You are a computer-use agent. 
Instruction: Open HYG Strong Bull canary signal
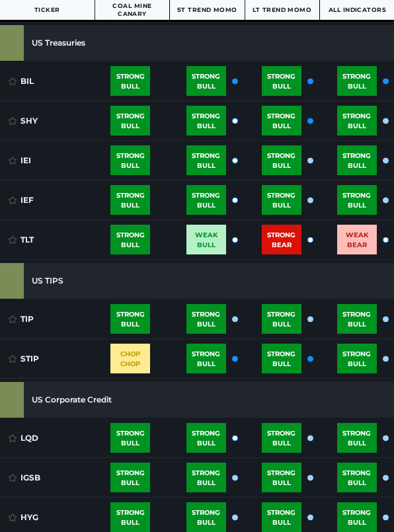click(130, 517)
